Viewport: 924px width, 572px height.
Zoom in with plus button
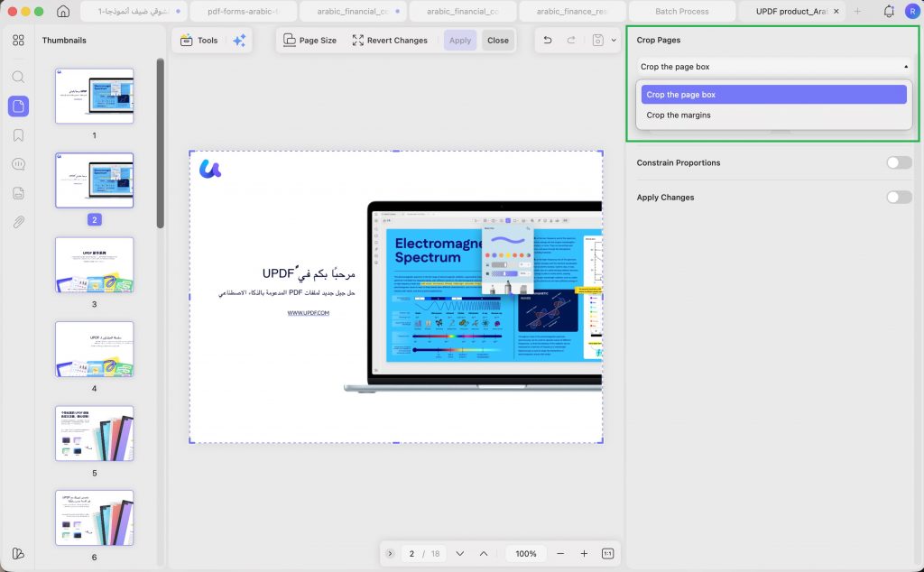coord(584,554)
